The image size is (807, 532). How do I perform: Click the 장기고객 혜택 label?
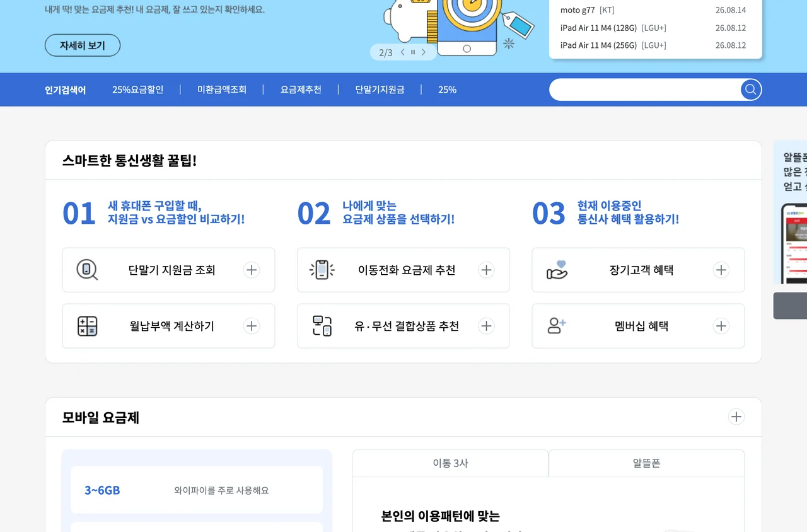(x=641, y=270)
